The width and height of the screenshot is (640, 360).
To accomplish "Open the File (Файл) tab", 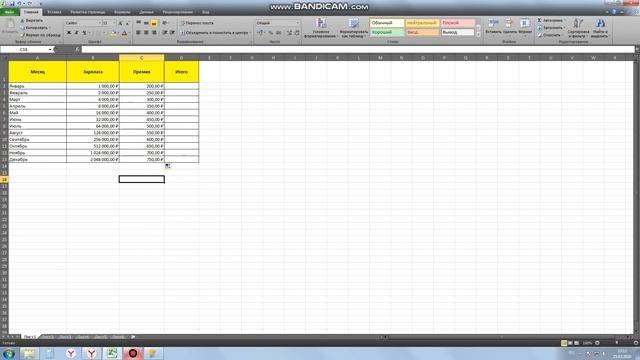I will pyautogui.click(x=9, y=12).
